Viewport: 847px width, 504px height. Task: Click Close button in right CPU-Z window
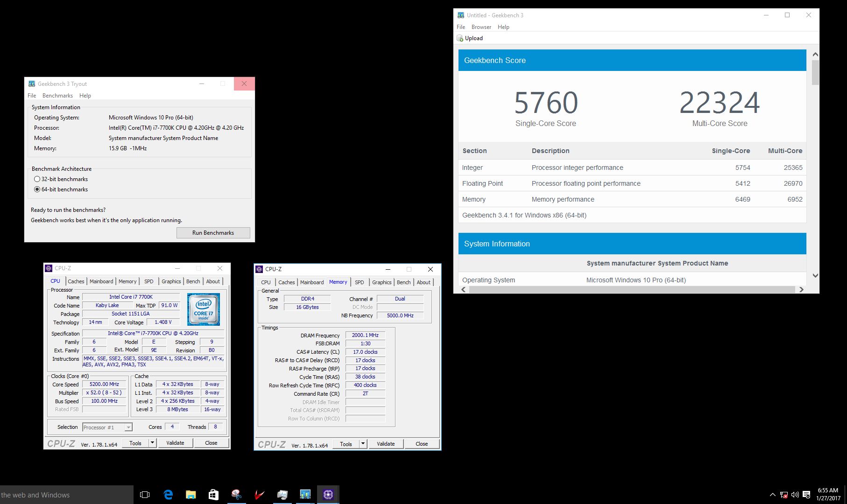point(422,444)
